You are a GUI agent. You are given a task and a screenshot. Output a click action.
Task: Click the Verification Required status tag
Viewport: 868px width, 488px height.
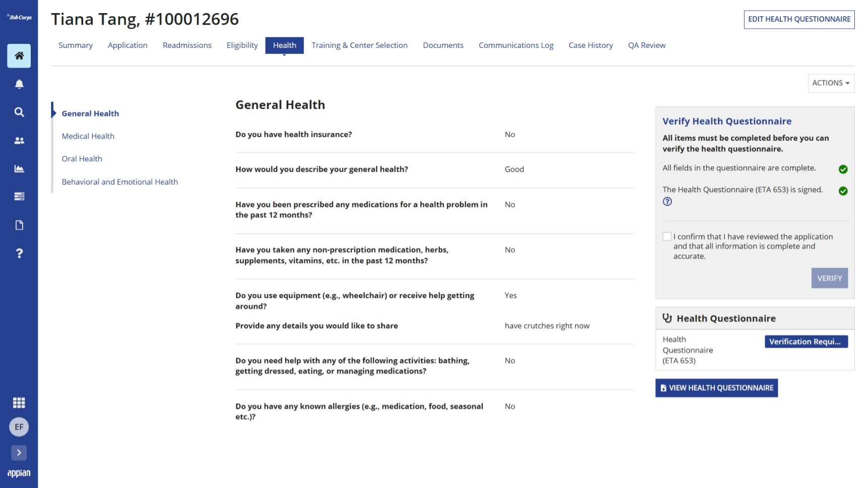(805, 342)
